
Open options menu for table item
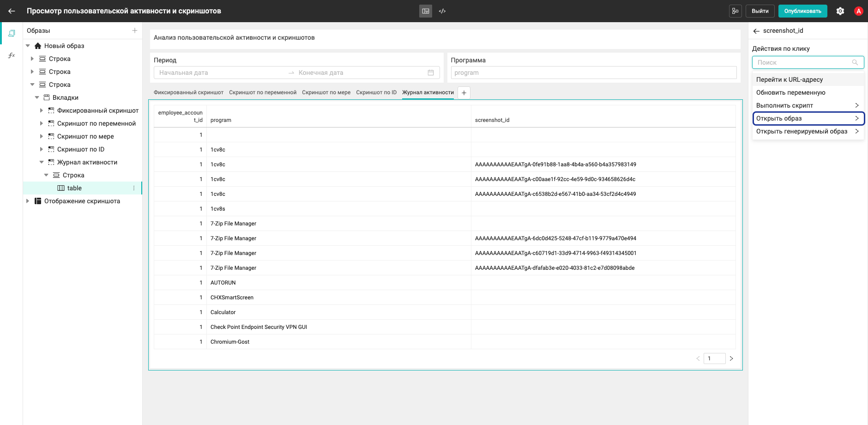[134, 188]
